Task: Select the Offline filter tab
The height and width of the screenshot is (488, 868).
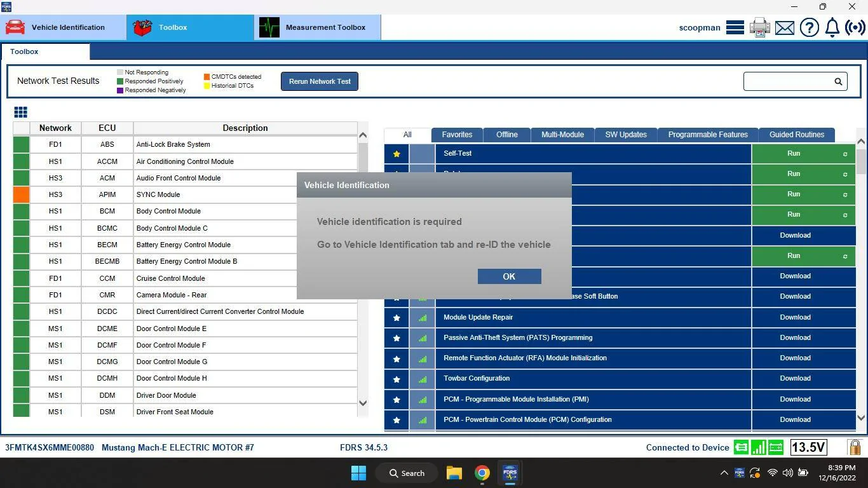Action: click(x=507, y=135)
